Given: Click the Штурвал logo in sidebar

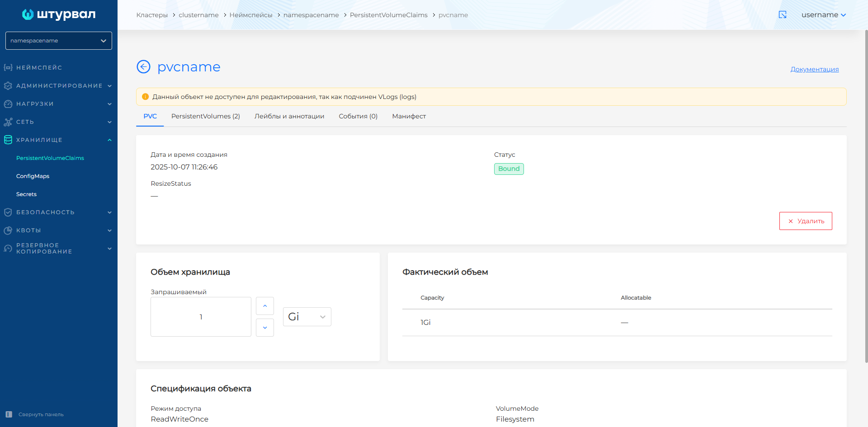Looking at the screenshot, I should click(59, 14).
